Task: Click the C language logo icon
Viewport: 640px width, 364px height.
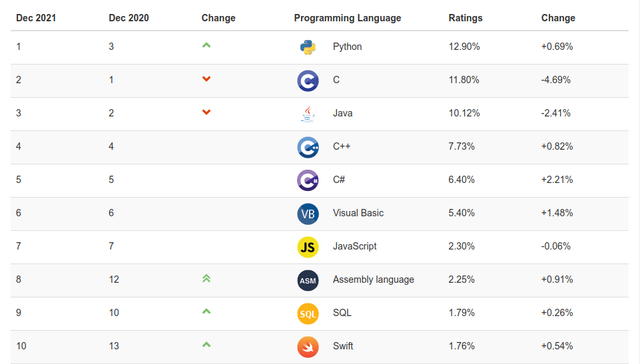Action: 308,81
